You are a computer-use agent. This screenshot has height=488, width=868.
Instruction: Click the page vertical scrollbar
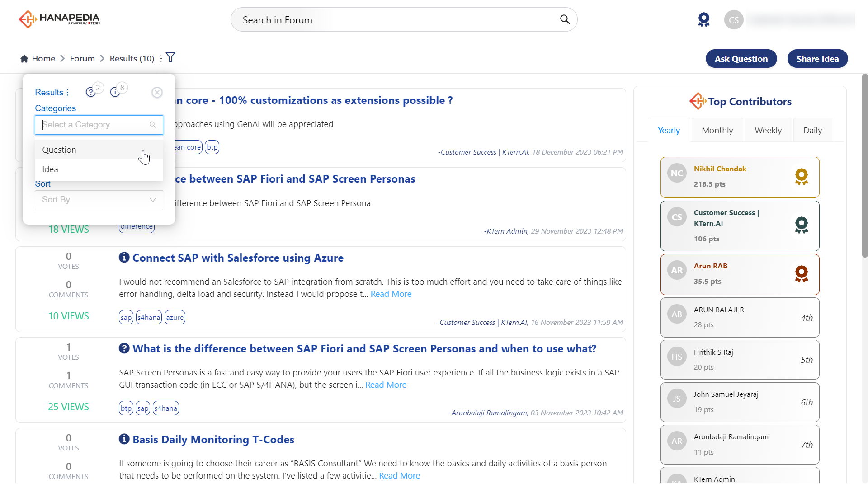pos(864,165)
